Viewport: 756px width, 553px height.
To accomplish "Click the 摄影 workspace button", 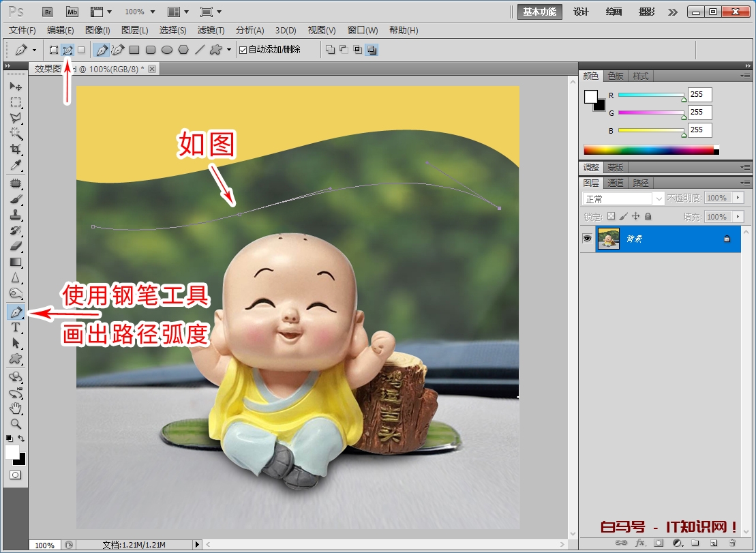I will 646,12.
